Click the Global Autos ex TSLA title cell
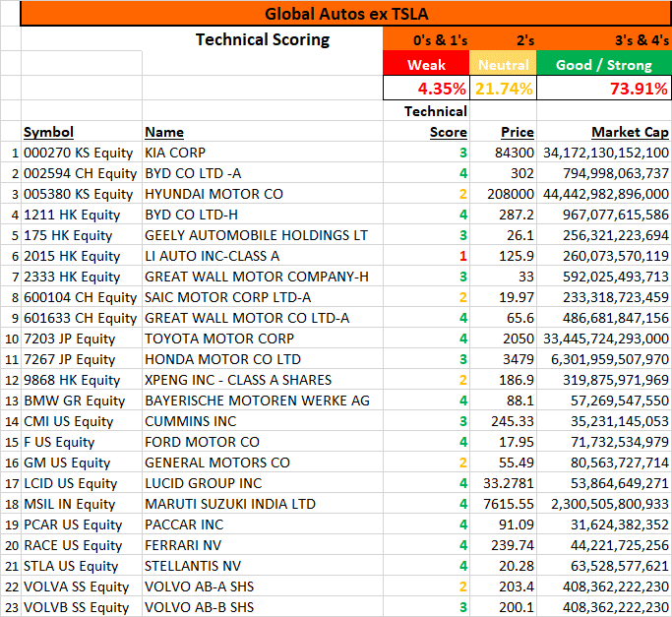 pos(346,14)
